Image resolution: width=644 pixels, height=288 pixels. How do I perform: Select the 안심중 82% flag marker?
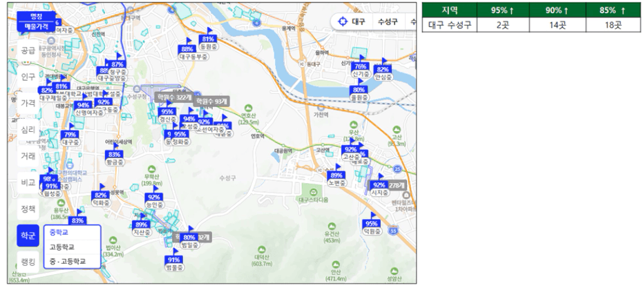(383, 69)
